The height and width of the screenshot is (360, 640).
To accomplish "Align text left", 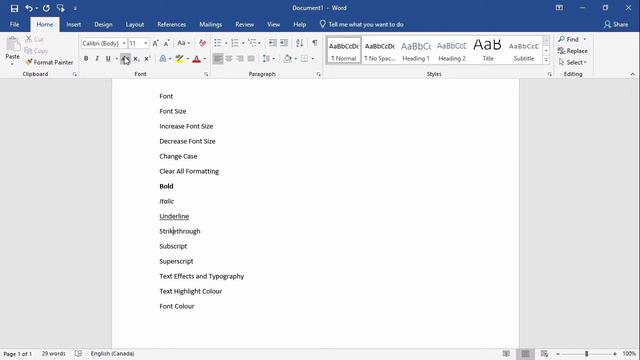I will (x=218, y=59).
